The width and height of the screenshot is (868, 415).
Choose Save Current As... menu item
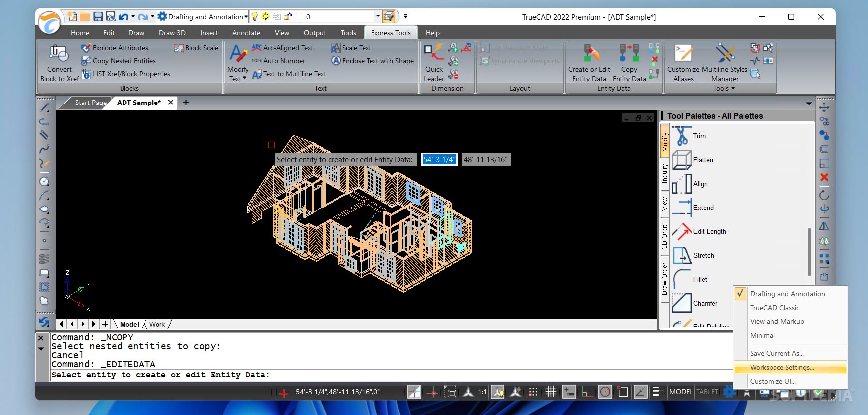tap(790, 353)
